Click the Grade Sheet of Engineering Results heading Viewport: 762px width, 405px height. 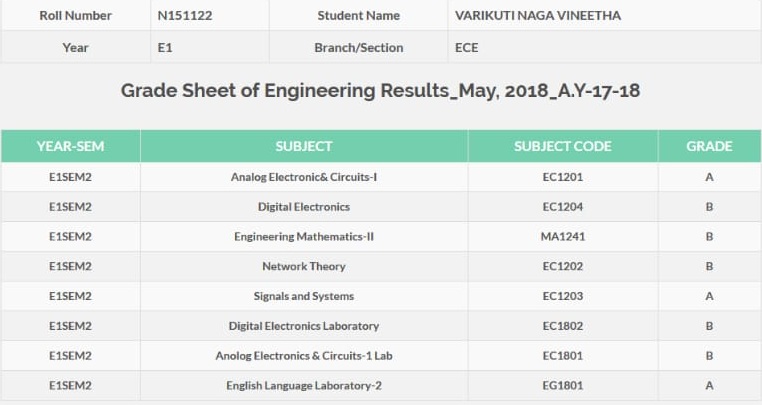click(x=380, y=91)
